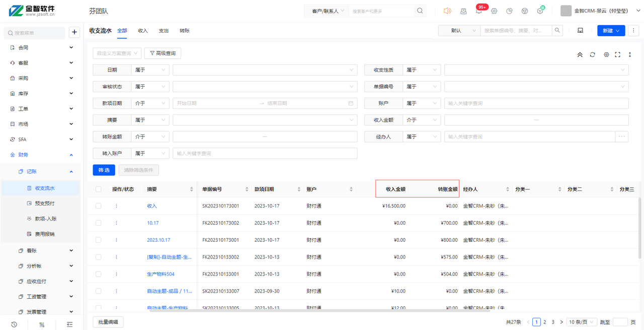Switch to the 转账 tab
This screenshot has width=644, height=330.
point(185,31)
